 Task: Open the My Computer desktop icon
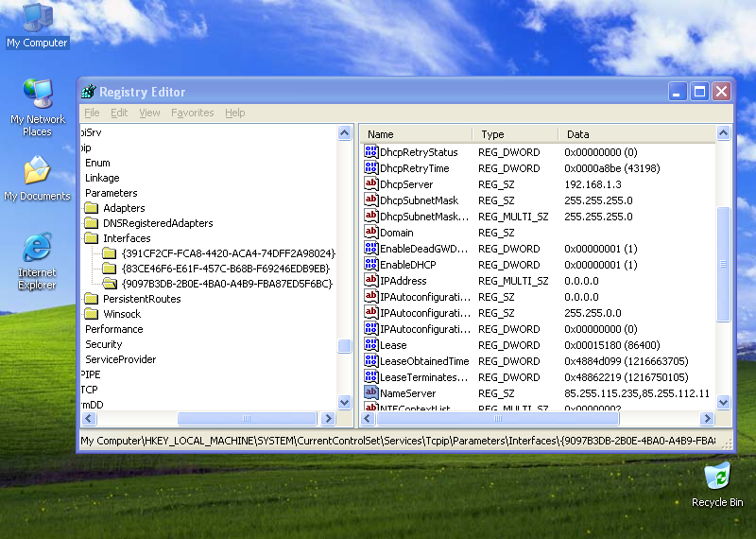[x=37, y=26]
